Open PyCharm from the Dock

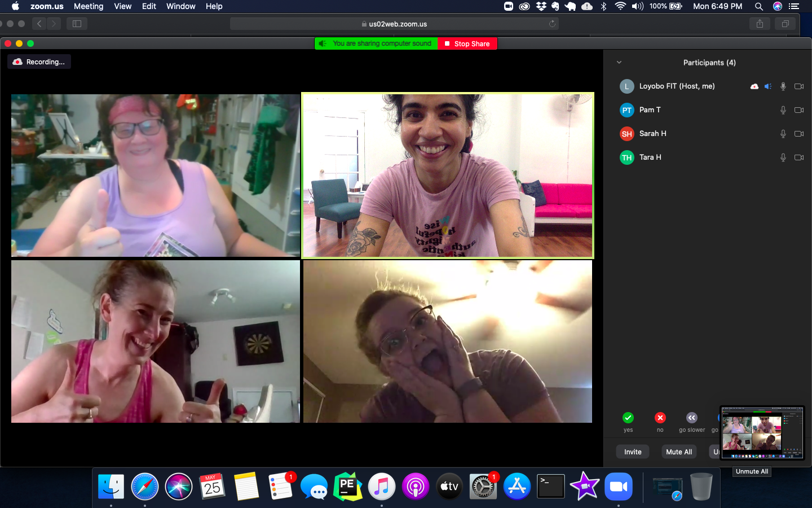(347, 487)
